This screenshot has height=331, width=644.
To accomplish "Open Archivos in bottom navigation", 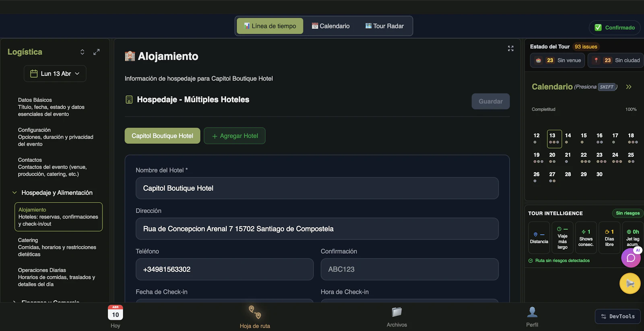I will [x=397, y=317].
